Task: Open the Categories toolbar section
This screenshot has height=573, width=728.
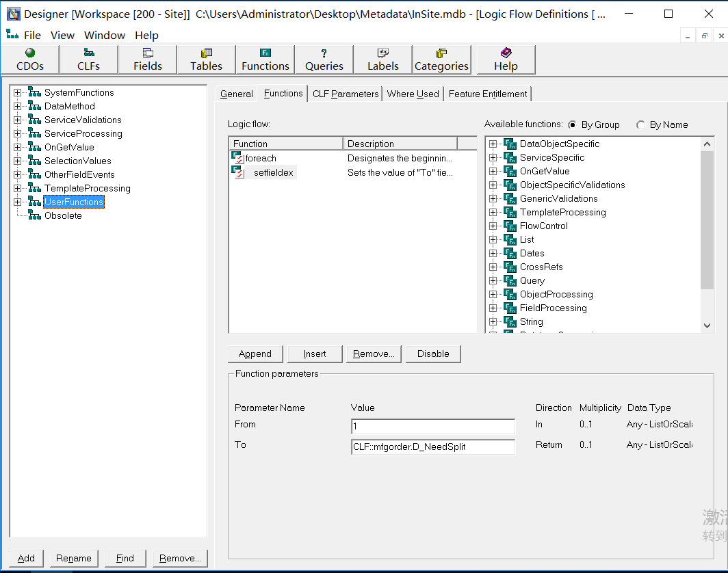Action: point(441,59)
